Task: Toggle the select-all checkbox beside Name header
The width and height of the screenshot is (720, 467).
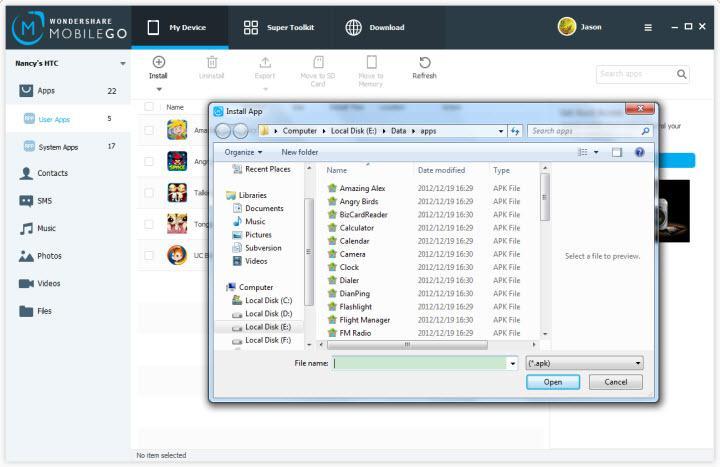Action: 149,107
